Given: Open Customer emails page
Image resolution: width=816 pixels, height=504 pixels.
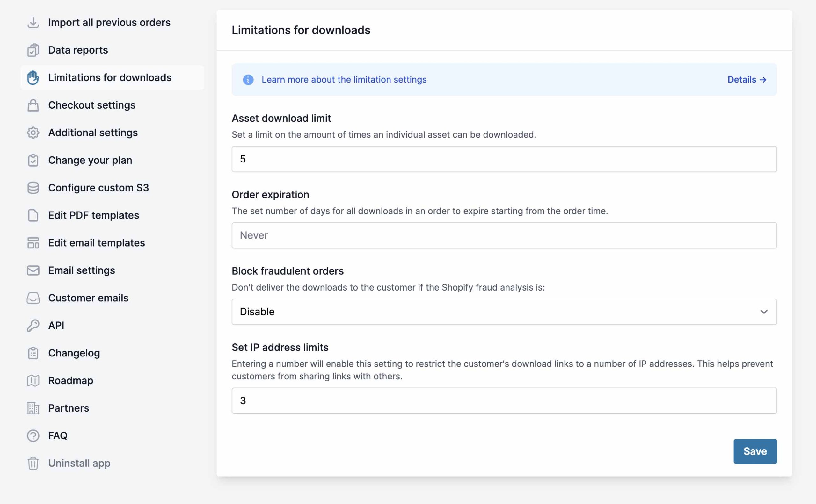Looking at the screenshot, I should point(88,298).
